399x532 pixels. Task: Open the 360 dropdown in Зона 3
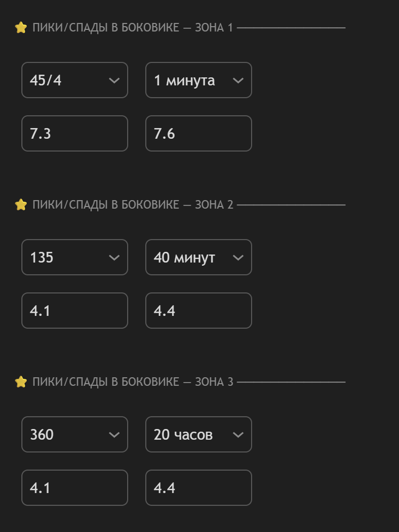75,434
